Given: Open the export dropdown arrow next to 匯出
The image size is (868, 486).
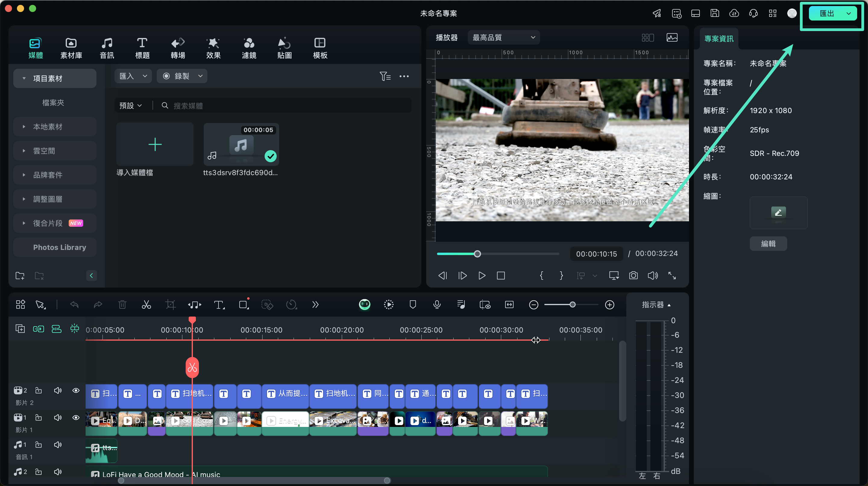Looking at the screenshot, I should pyautogui.click(x=849, y=14).
